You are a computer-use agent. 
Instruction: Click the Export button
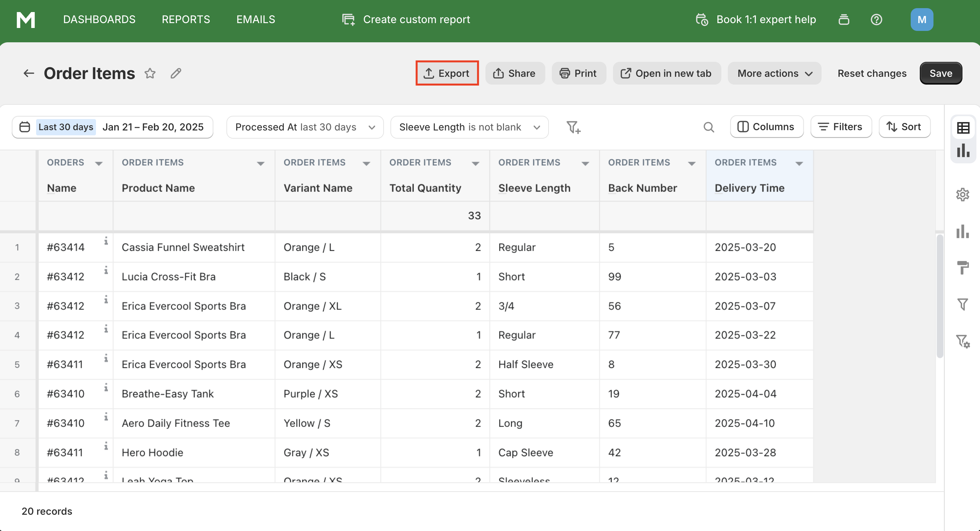(447, 73)
